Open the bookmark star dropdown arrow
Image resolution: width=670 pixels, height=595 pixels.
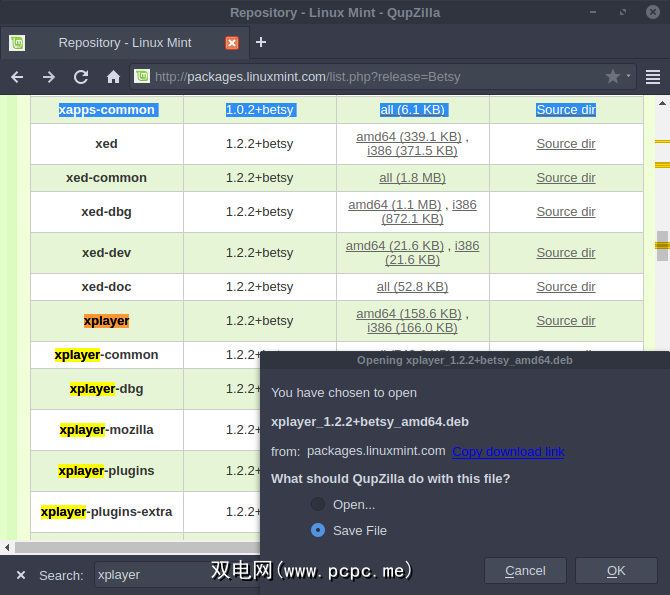coord(629,76)
